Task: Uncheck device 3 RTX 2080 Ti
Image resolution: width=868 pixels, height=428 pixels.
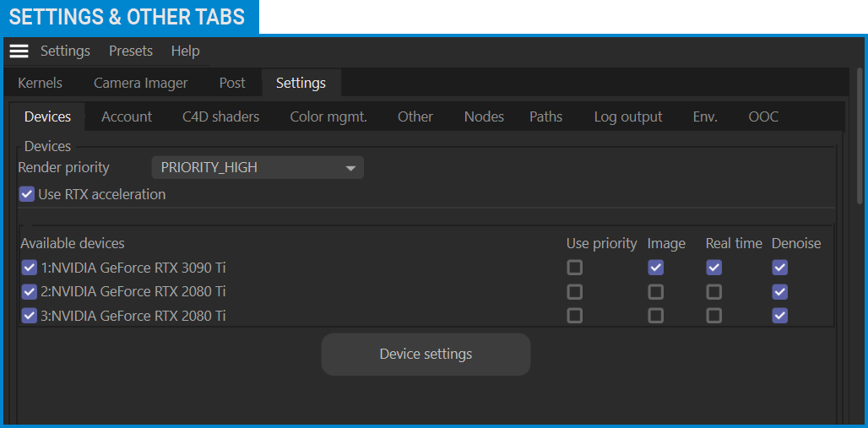Action: 29,316
